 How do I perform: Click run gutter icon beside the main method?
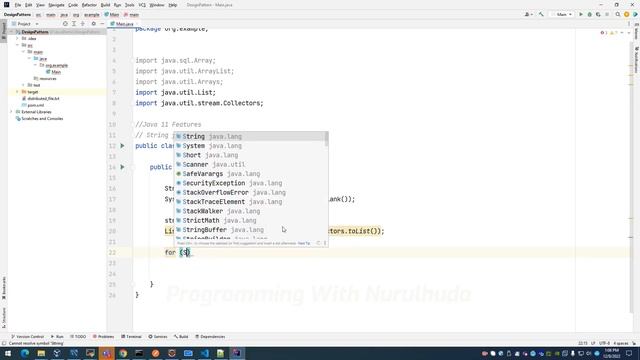click(x=122, y=167)
